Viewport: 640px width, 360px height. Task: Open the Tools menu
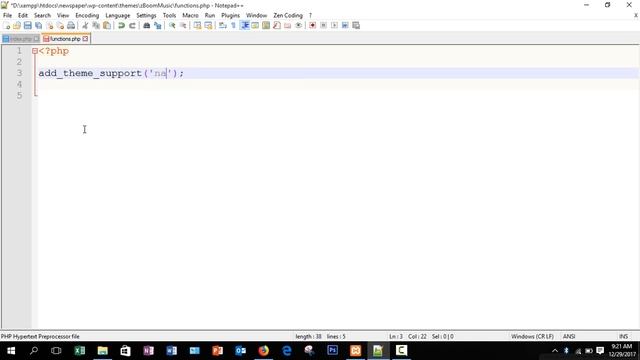(169, 16)
